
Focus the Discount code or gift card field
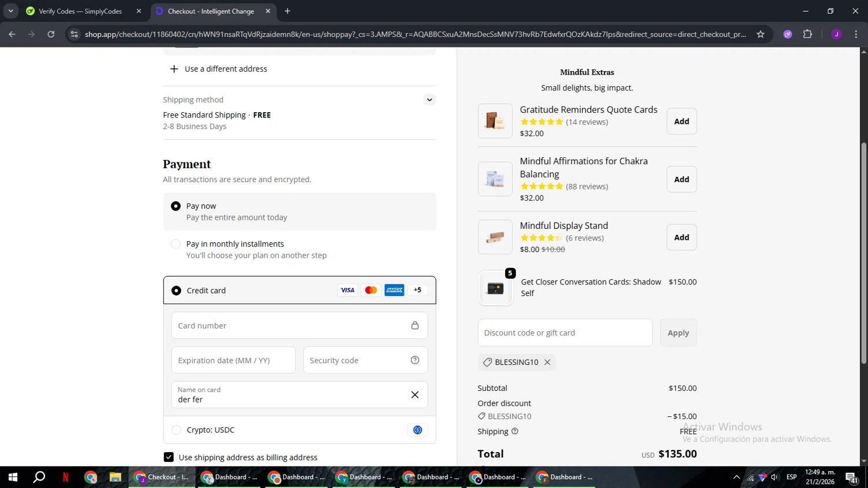(565, 332)
